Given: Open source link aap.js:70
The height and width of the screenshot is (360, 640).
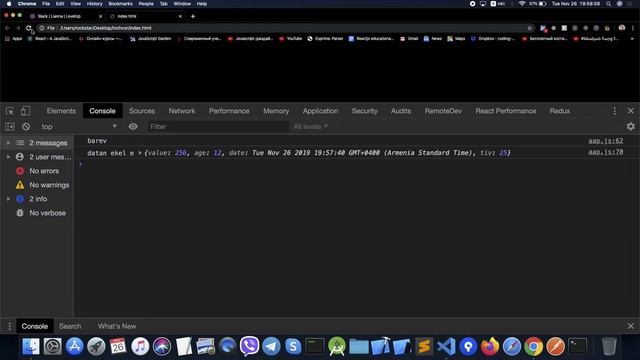Looking at the screenshot, I should [605, 152].
